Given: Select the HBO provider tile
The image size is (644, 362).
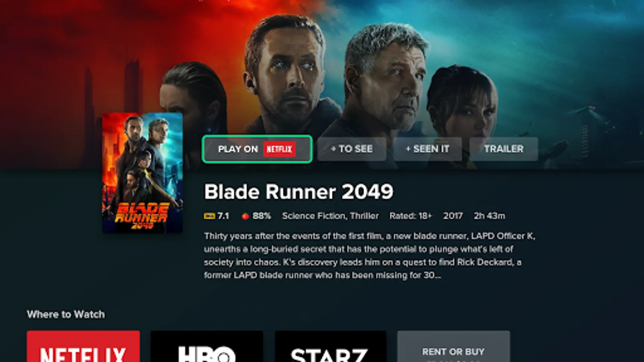Looking at the screenshot, I should (x=207, y=346).
